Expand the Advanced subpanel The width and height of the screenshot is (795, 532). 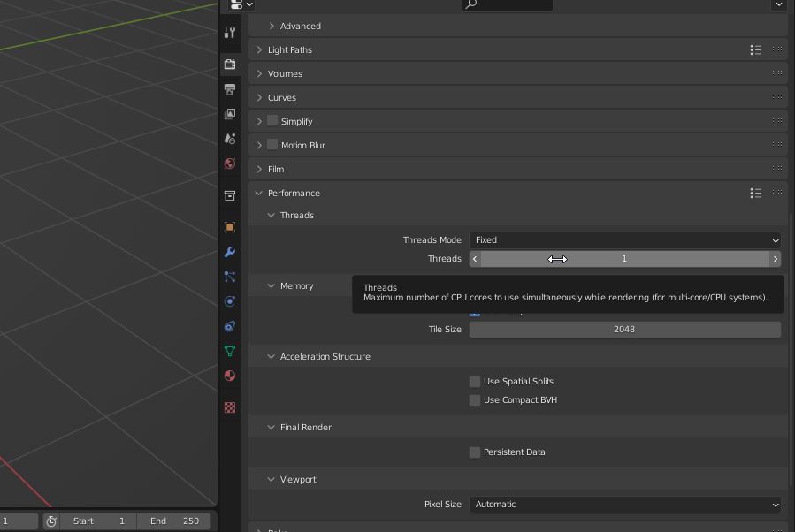[x=271, y=26]
